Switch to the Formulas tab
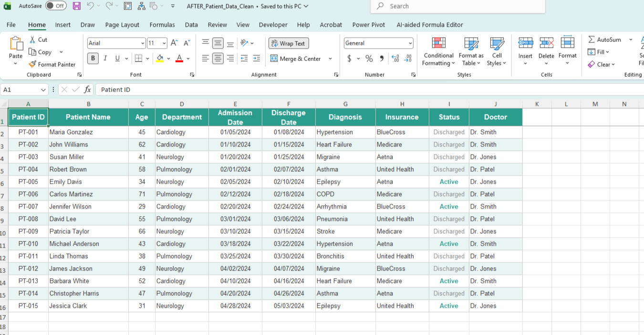Viewport: 644px width, 335px height. point(162,25)
